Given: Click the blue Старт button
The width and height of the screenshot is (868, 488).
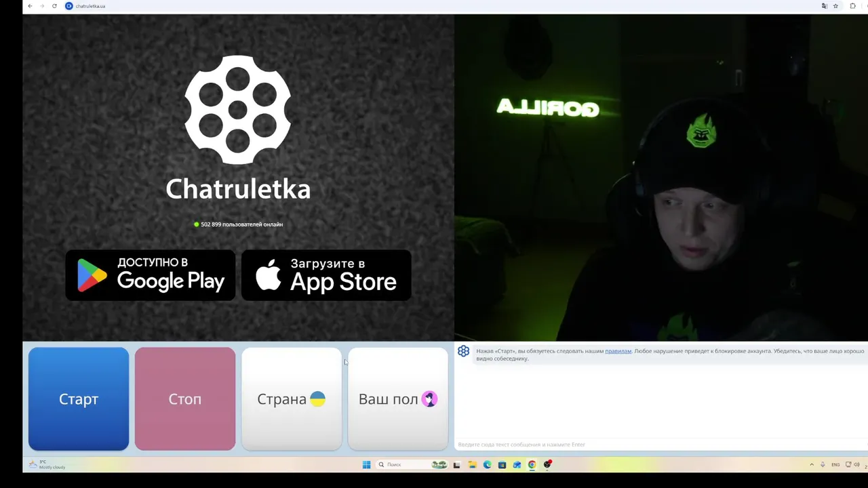Looking at the screenshot, I should pyautogui.click(x=79, y=399).
